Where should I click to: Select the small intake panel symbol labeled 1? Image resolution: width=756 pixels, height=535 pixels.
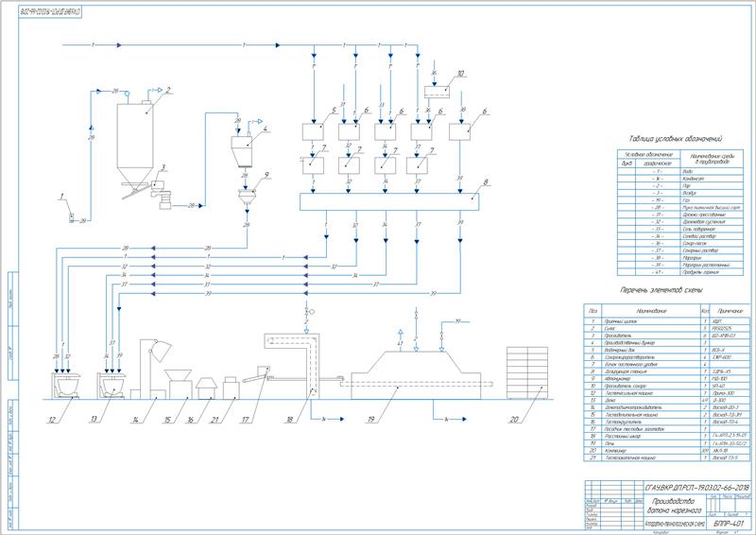72,217
